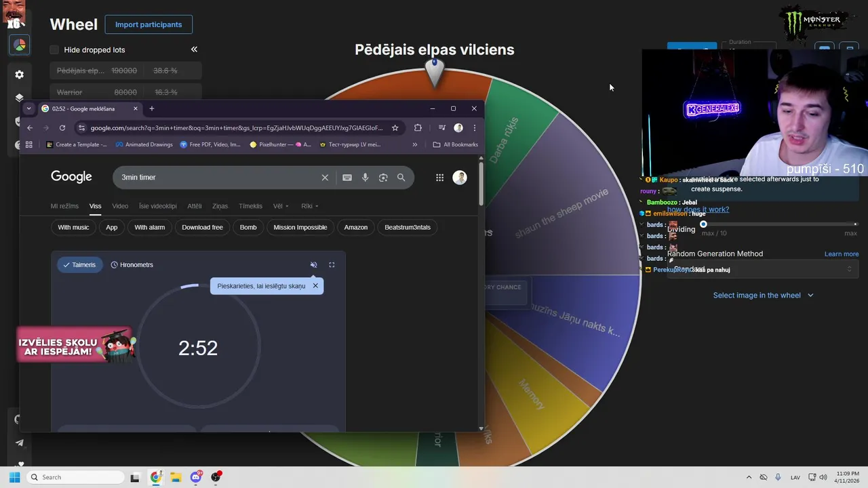Make timer fullscreen
The width and height of the screenshot is (868, 488).
(332, 265)
